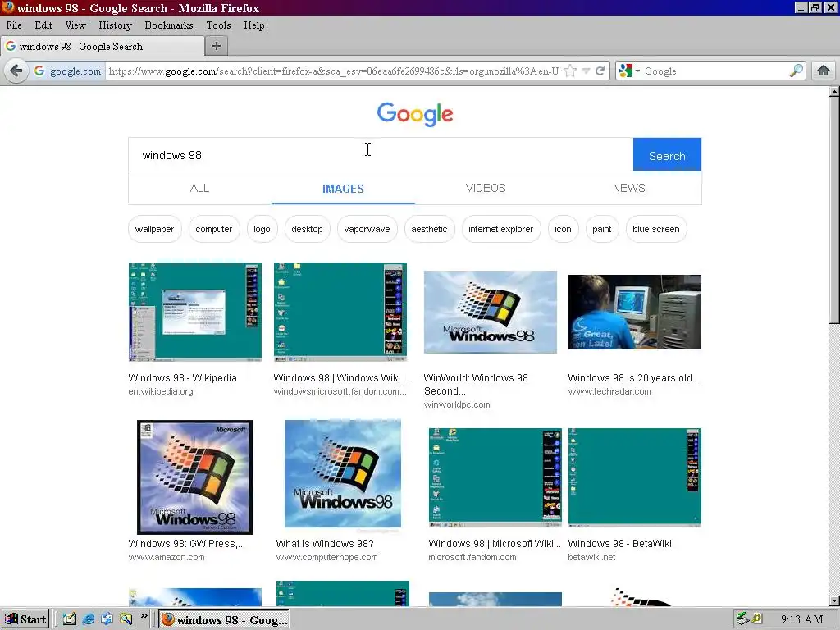Click 'Windows 98 - Wikipedia' result title
Image resolution: width=840 pixels, height=630 pixels.
tap(183, 377)
